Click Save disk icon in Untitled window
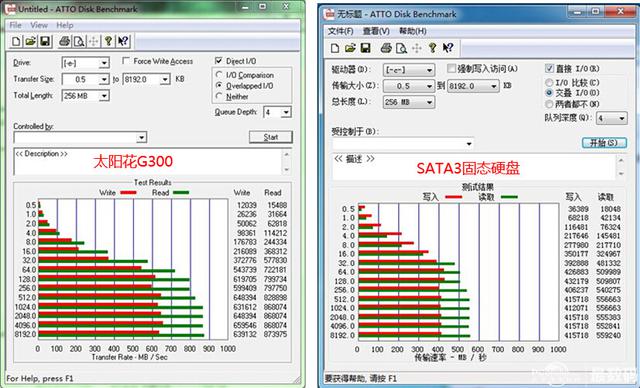 45,41
